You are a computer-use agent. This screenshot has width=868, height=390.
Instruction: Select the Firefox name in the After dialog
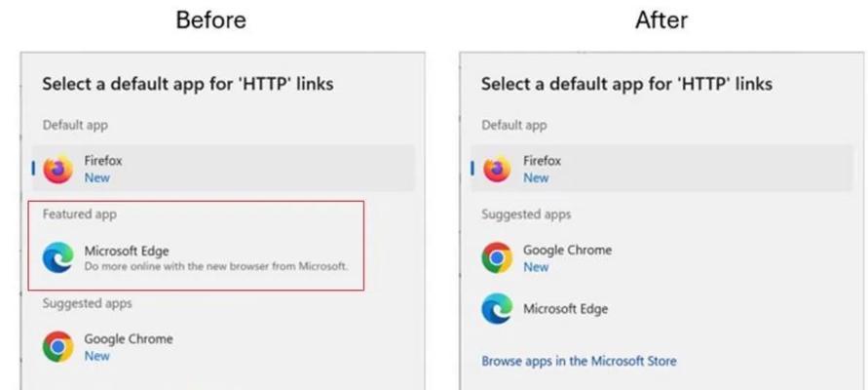tap(542, 161)
